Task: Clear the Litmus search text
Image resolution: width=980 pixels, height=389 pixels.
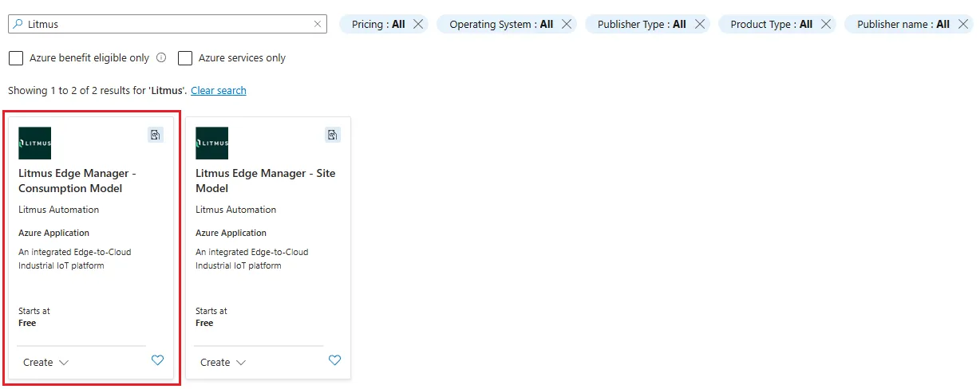Action: click(318, 24)
